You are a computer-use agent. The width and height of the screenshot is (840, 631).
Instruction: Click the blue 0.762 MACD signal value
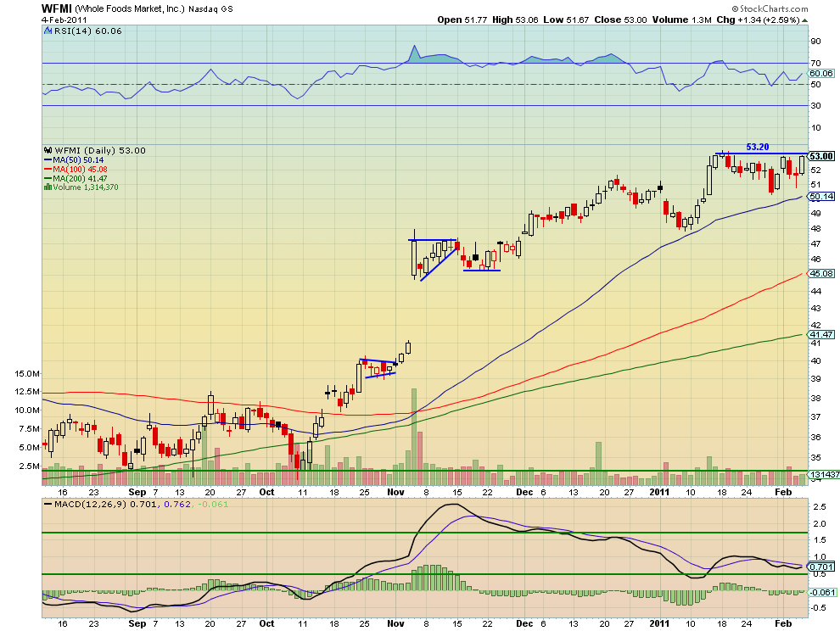pyautogui.click(x=177, y=504)
